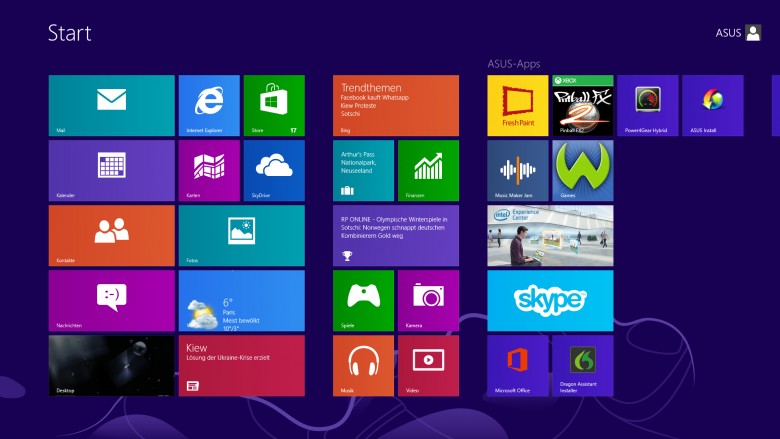Open the weather tile showing Paris
The image size is (780, 439).
point(242,301)
